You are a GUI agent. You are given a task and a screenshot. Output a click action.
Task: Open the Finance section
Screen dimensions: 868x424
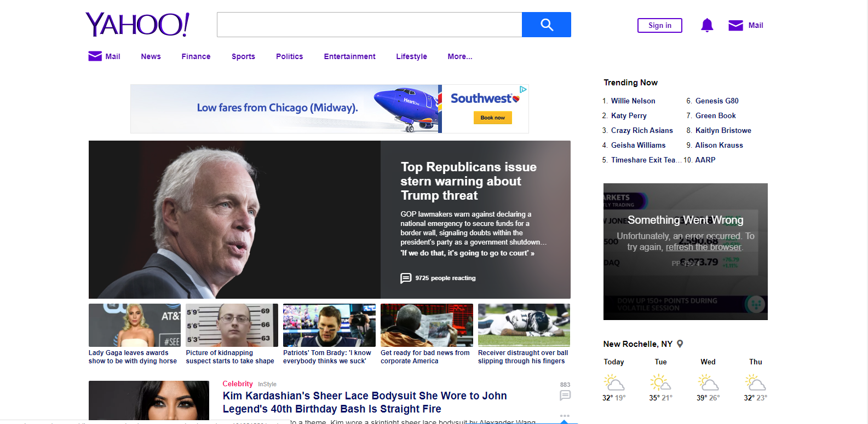point(196,56)
